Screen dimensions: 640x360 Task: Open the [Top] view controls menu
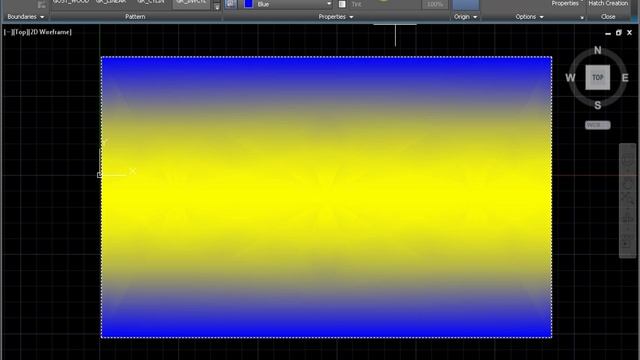click(20, 32)
